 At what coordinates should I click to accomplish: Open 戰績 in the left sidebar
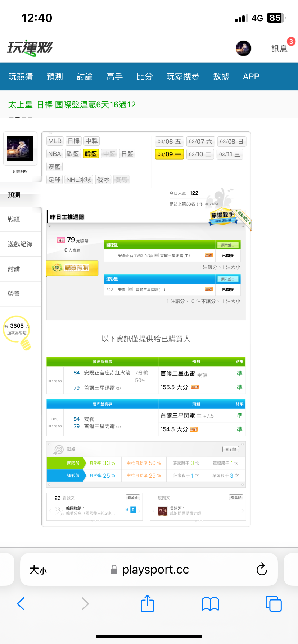click(21, 219)
